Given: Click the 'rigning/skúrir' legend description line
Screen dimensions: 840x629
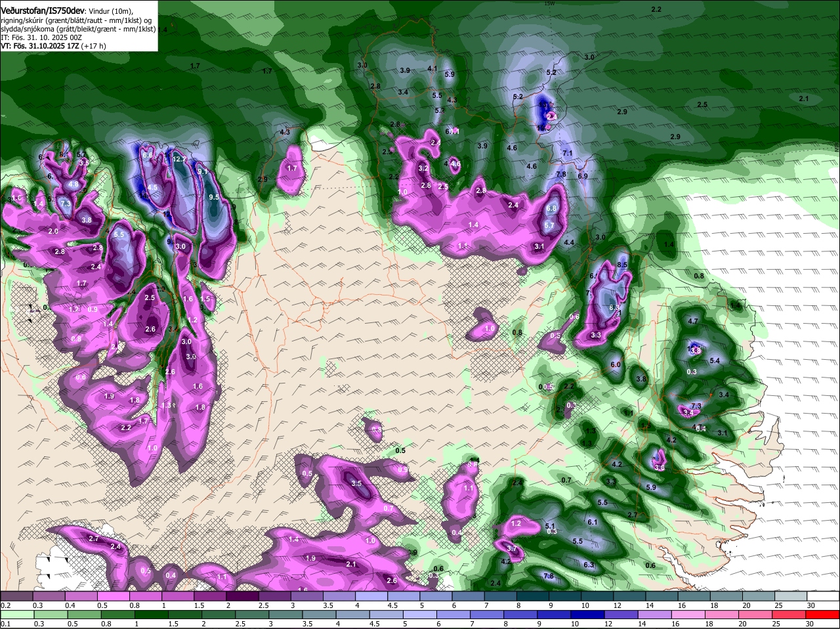Looking at the screenshot, I should (77, 20).
